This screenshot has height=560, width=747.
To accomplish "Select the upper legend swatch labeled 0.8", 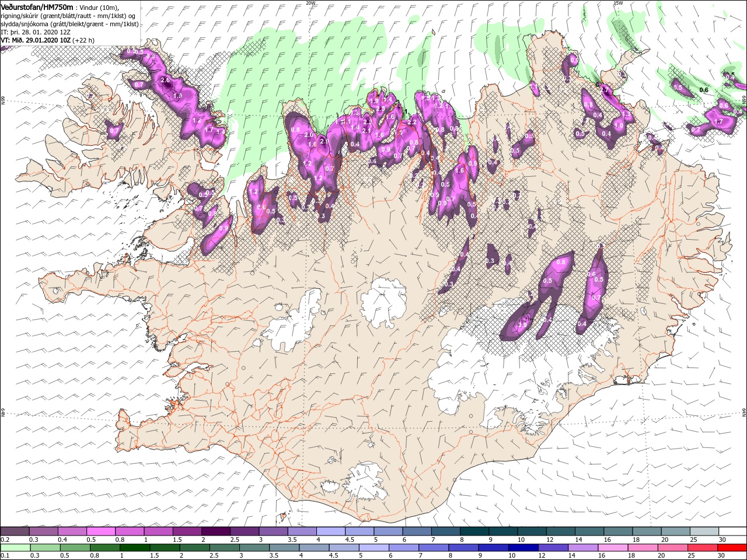I will tap(130, 531).
